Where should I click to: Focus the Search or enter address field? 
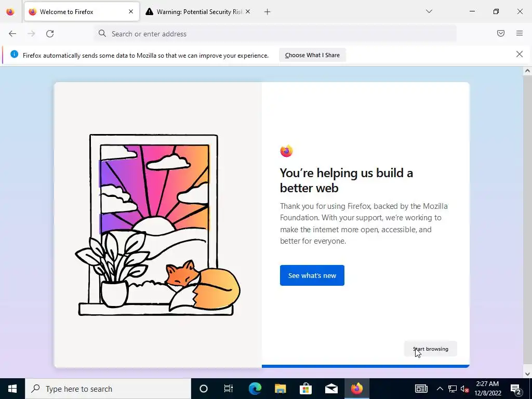tap(275, 34)
